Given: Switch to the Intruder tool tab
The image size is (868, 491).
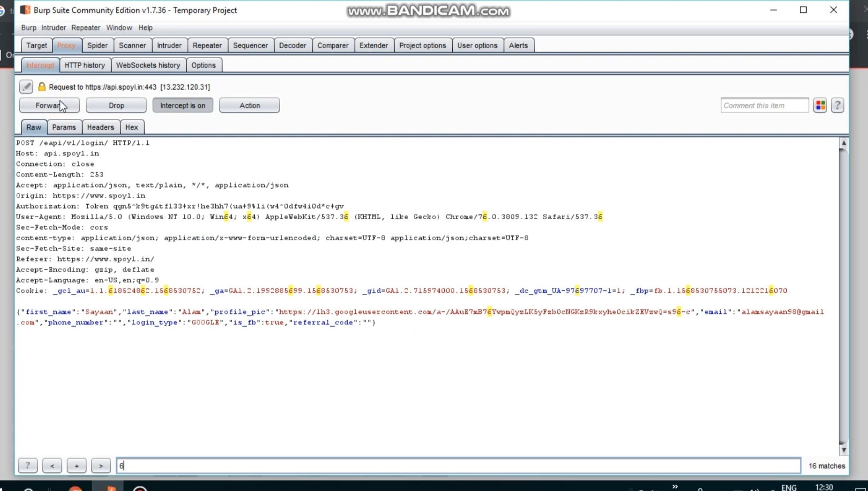Looking at the screenshot, I should point(169,45).
